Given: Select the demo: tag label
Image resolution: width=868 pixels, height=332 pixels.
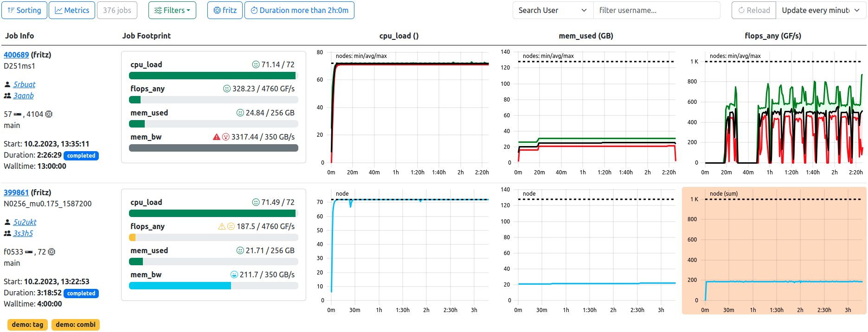Looking at the screenshot, I should [x=27, y=325].
